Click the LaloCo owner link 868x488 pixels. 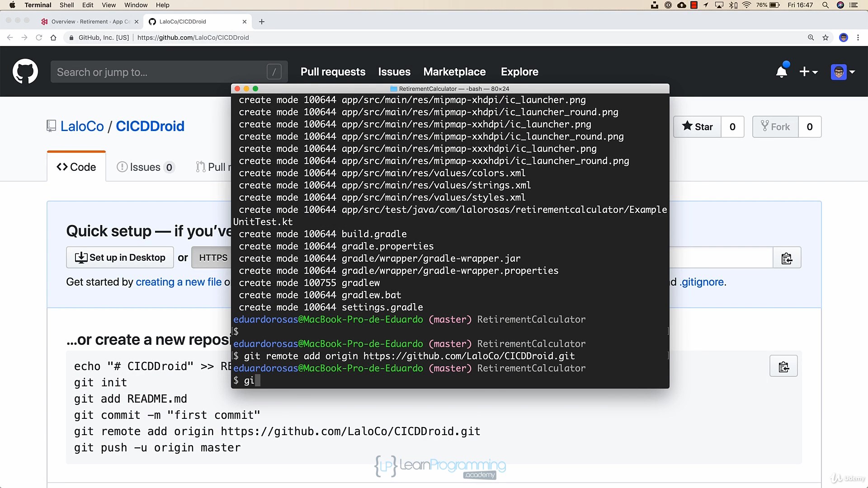coord(82,127)
